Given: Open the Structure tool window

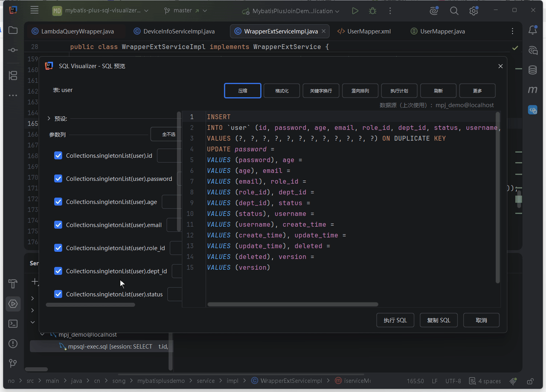Looking at the screenshot, I should pos(13,76).
